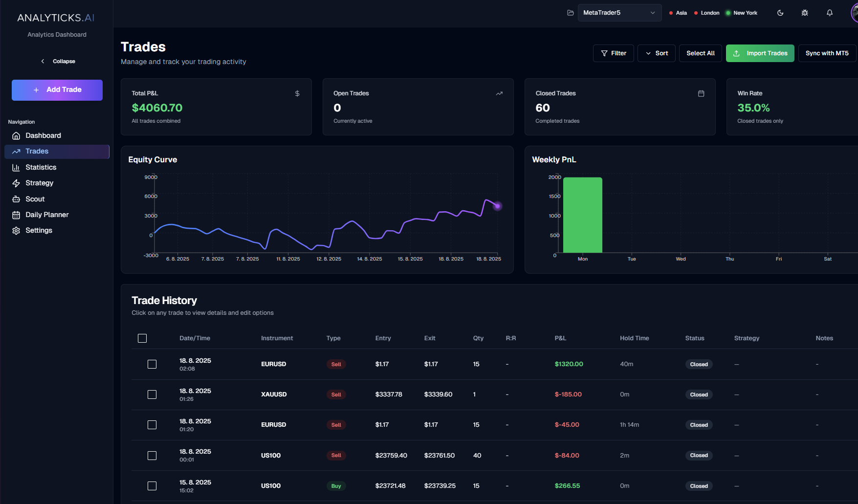
Task: Open notifications bell icon
Action: click(x=830, y=13)
